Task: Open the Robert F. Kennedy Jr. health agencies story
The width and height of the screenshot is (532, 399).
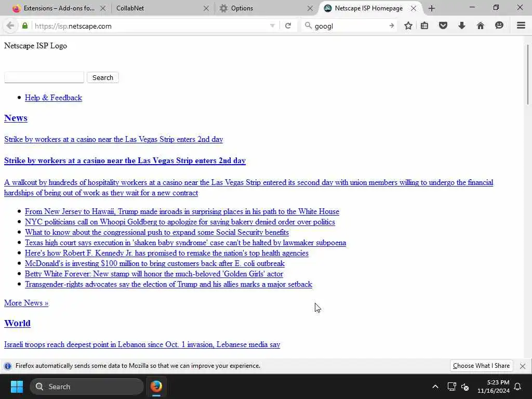Action: (x=167, y=253)
